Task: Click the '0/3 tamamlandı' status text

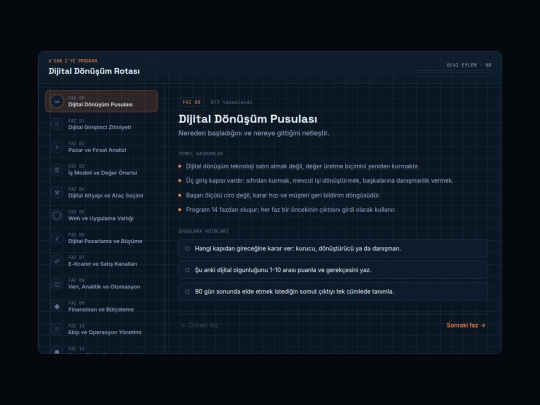Action: coord(231,102)
